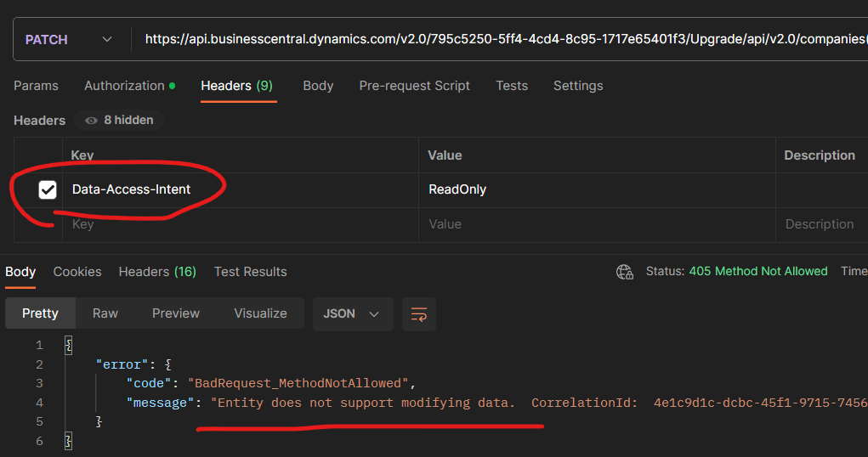Select the Visualize response view

[260, 313]
